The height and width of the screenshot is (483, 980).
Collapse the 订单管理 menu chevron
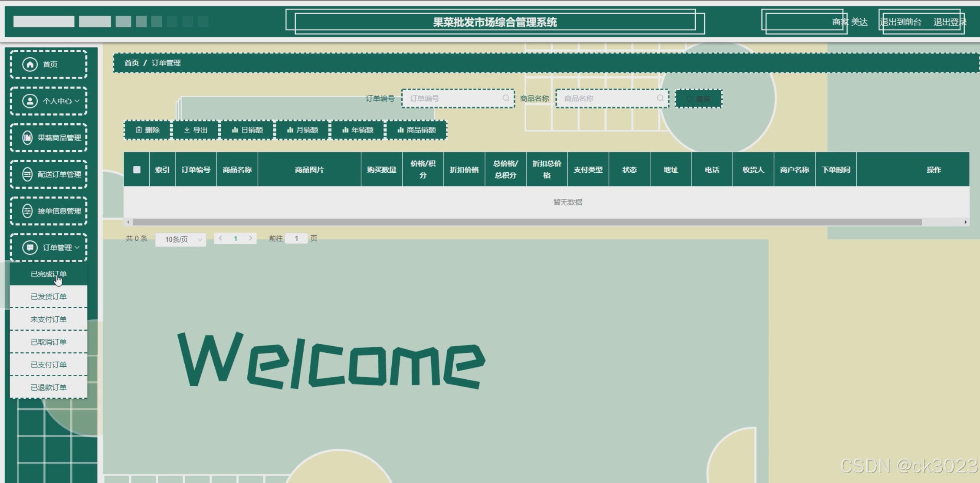coord(77,248)
